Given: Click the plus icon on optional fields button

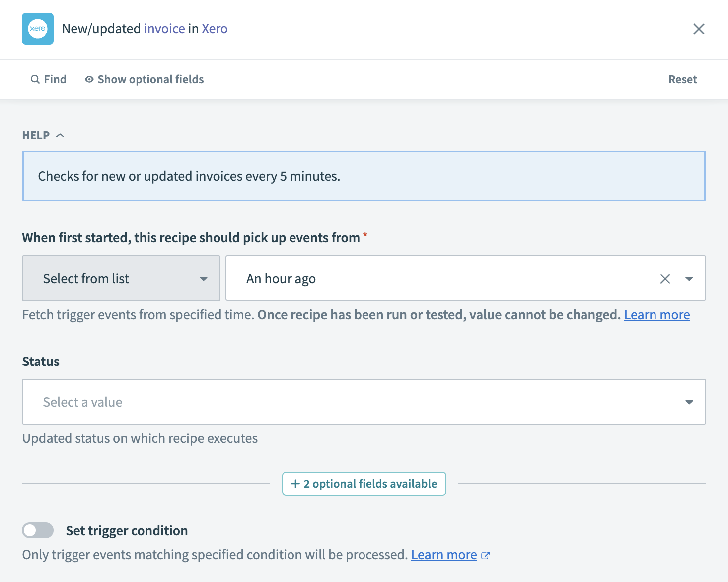Looking at the screenshot, I should pos(294,483).
